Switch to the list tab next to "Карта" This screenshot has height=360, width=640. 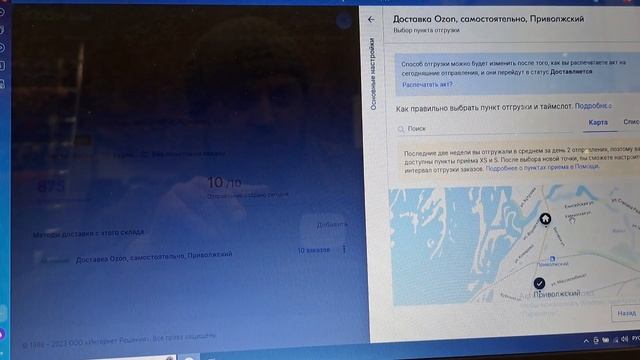pos(631,122)
